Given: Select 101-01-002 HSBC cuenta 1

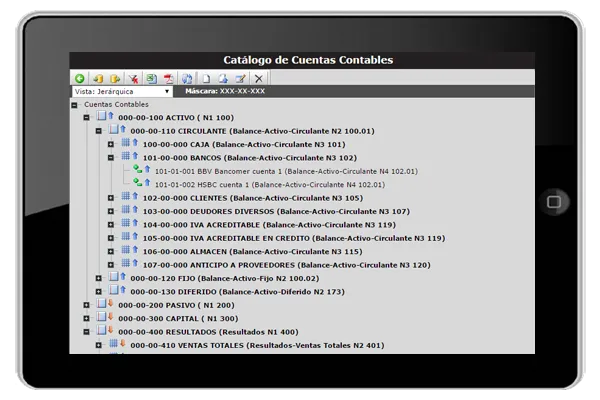Looking at the screenshot, I should coord(270,185).
